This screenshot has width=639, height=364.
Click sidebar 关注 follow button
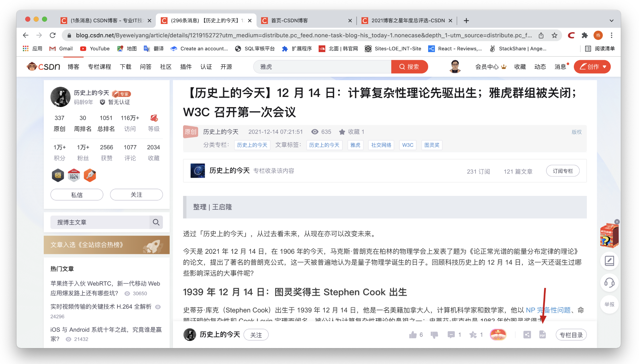[136, 195]
